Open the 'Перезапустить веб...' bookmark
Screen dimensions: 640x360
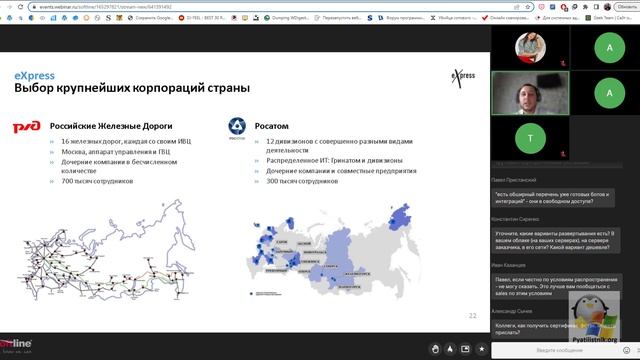338,18
